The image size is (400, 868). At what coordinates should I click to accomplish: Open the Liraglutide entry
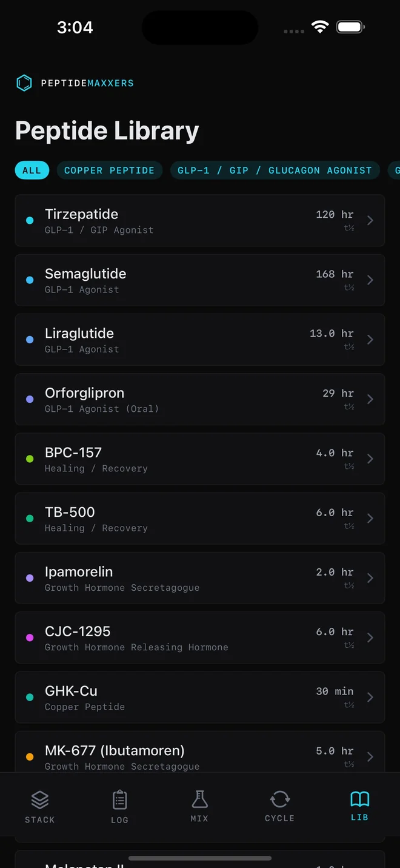tap(182, 340)
